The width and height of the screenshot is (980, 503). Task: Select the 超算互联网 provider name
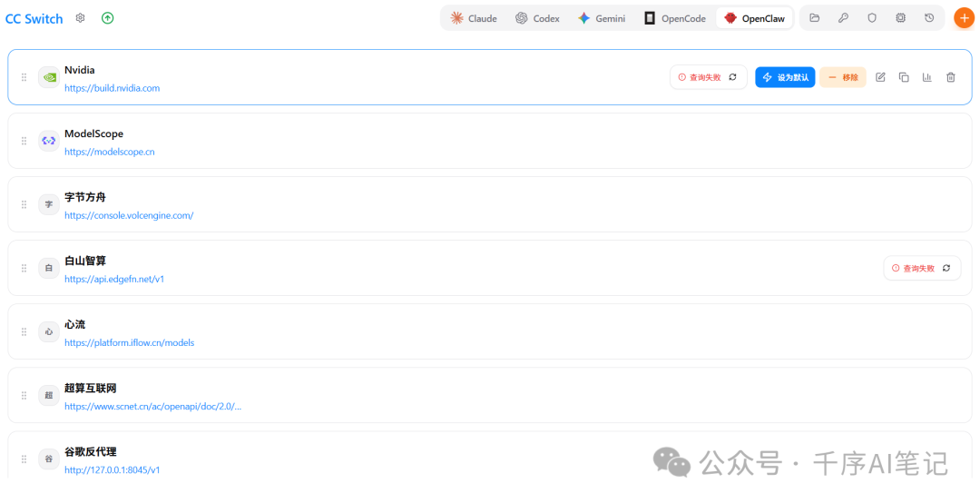(91, 389)
